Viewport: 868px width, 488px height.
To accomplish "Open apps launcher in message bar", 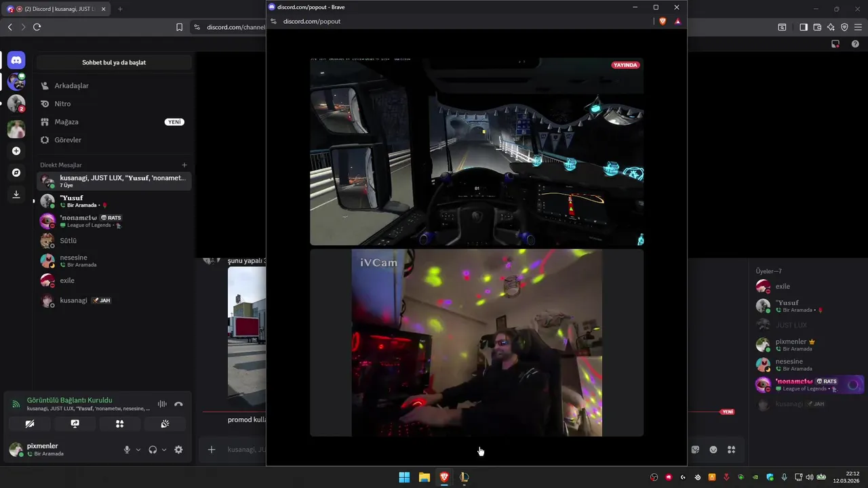I will coord(732,449).
